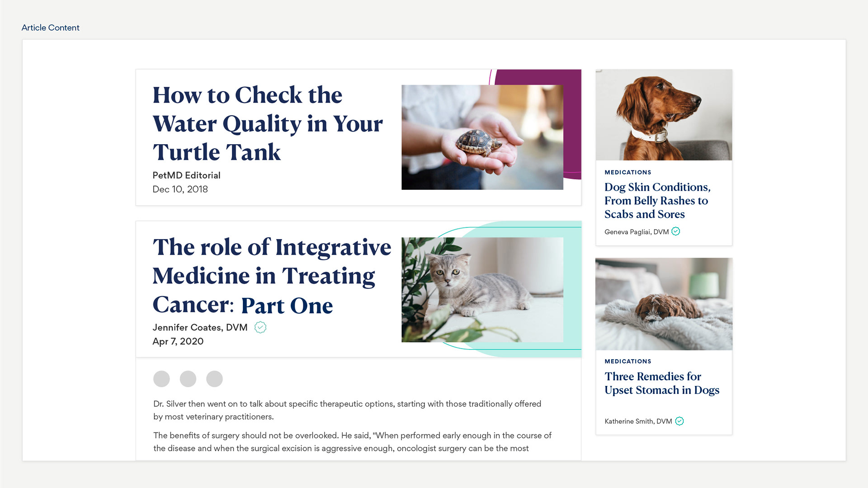Open the Turtle Tank water quality article

tap(268, 123)
